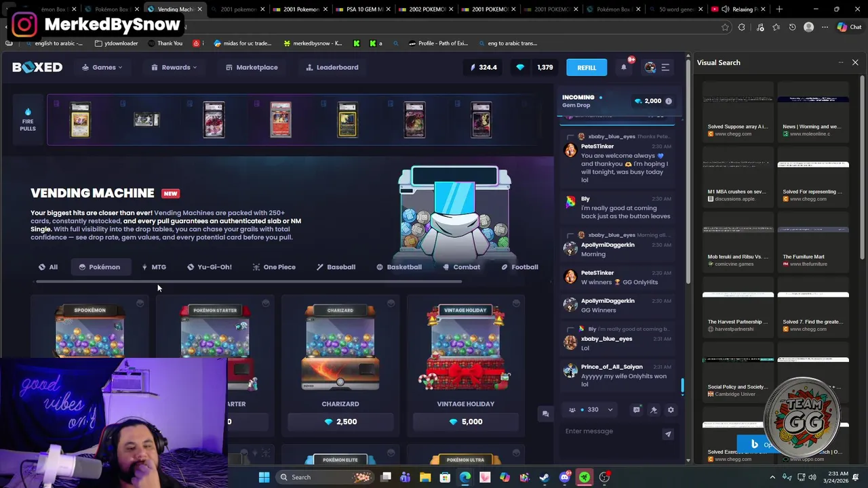Open the browser history icon
Image resolution: width=868 pixels, height=488 pixels.
792,27
